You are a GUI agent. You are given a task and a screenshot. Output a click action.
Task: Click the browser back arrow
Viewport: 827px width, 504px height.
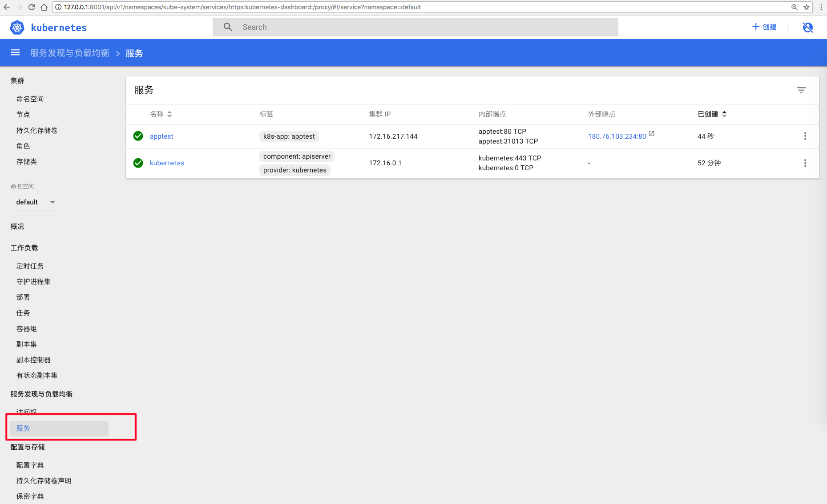[7, 7]
